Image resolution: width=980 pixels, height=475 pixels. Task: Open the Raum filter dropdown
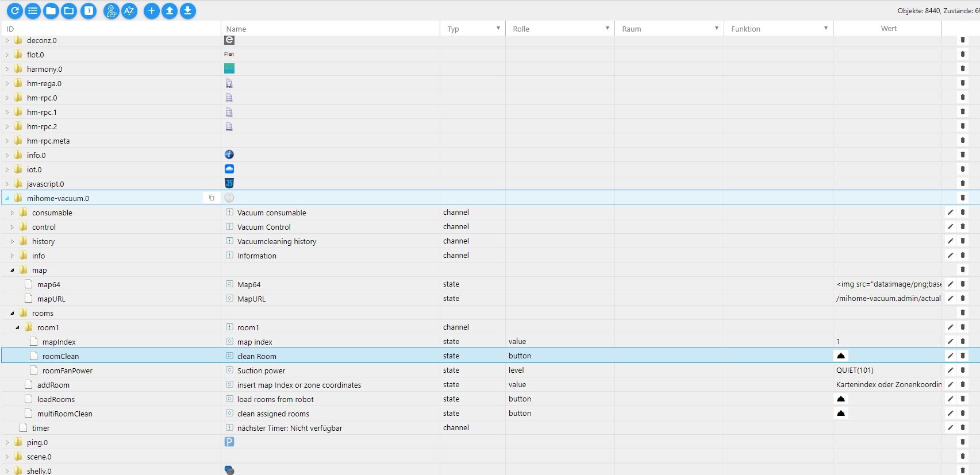point(717,28)
